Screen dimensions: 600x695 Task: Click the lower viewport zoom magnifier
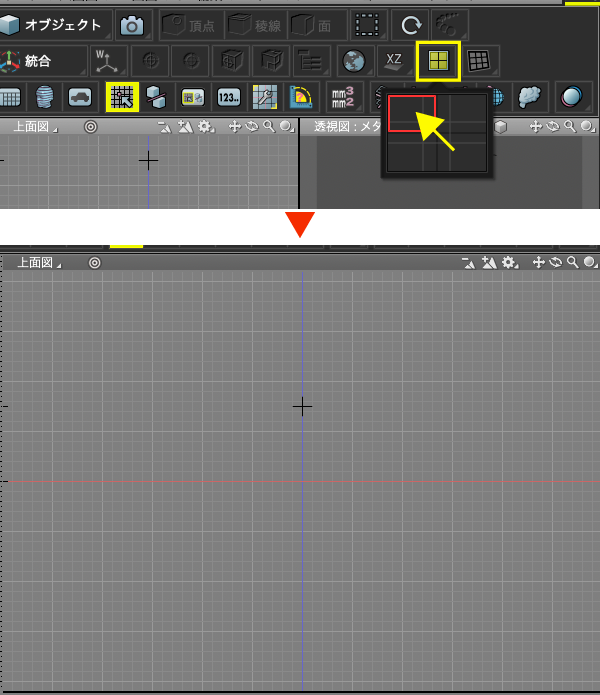573,262
